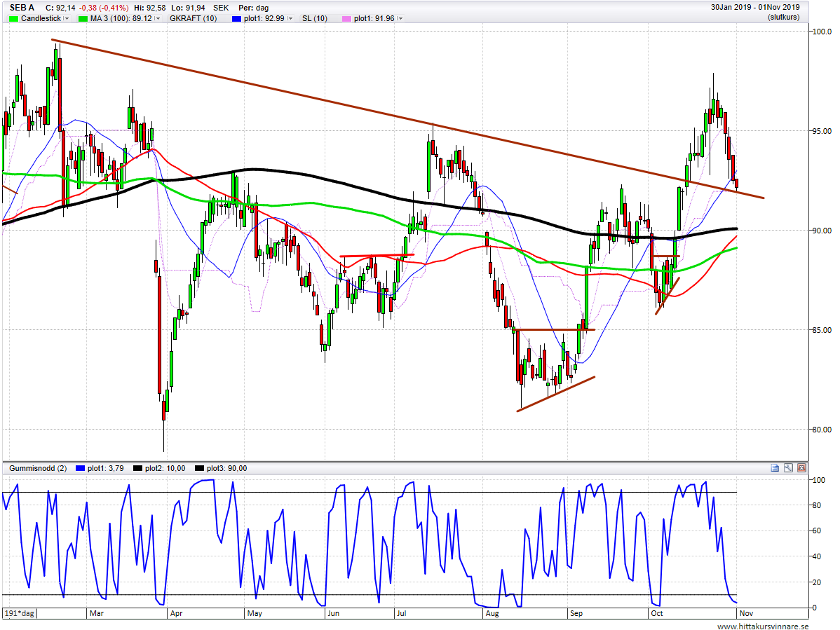Click the pink SL plot1 color swatch

tap(346, 19)
